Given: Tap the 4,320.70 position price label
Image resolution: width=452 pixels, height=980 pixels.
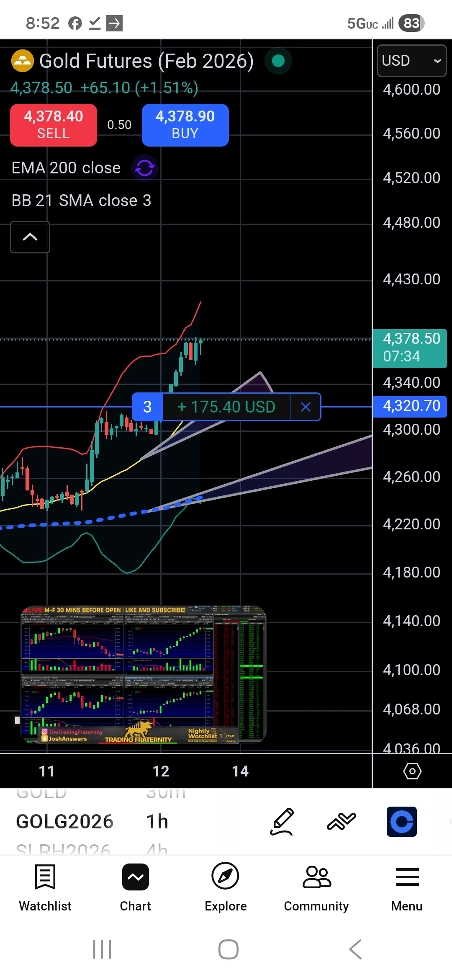Looking at the screenshot, I should pos(410,406).
